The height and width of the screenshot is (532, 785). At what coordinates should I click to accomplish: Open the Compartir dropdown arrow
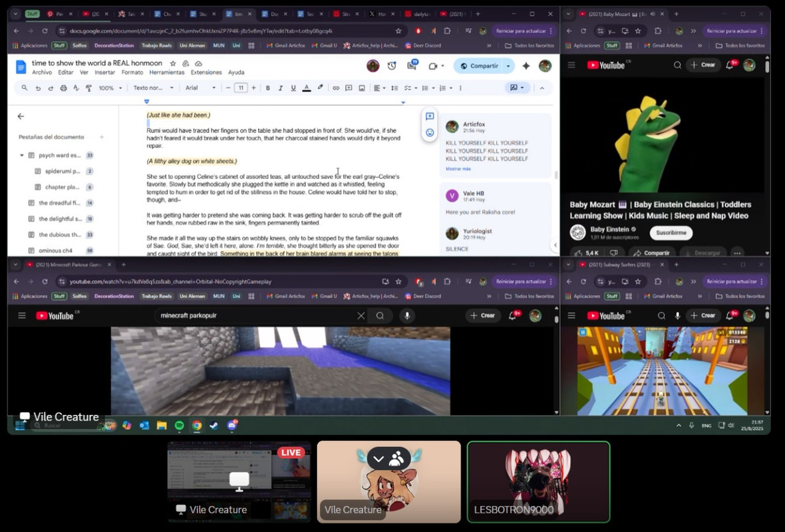[508, 66]
